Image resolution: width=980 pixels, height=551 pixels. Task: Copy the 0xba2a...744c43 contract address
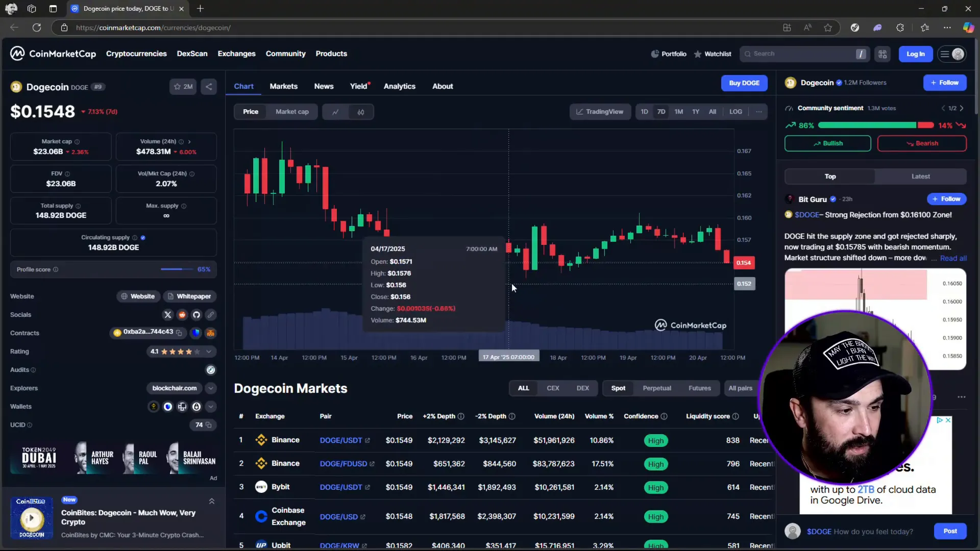tap(179, 333)
